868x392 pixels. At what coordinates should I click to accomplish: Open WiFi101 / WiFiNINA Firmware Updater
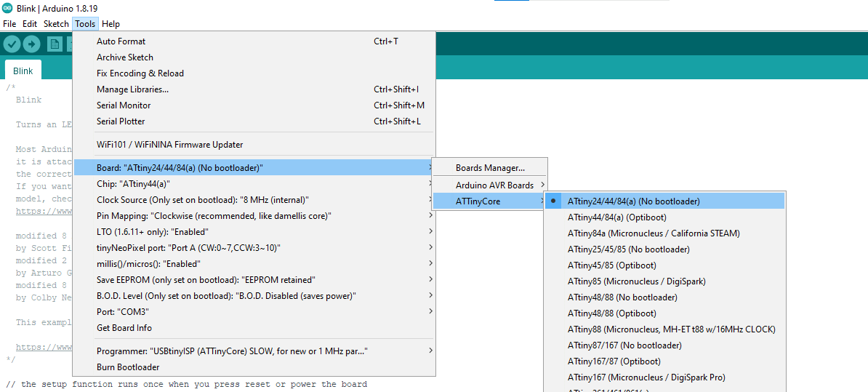254,145
